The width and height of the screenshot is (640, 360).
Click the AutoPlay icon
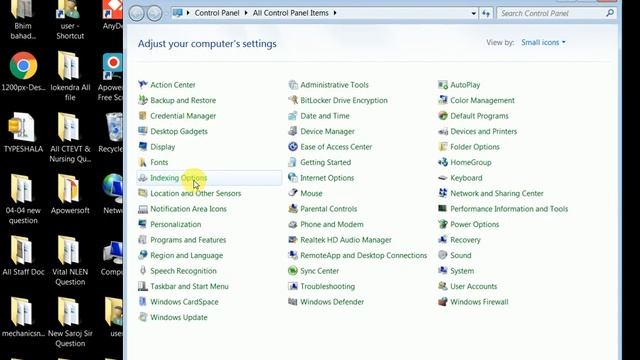click(x=443, y=84)
